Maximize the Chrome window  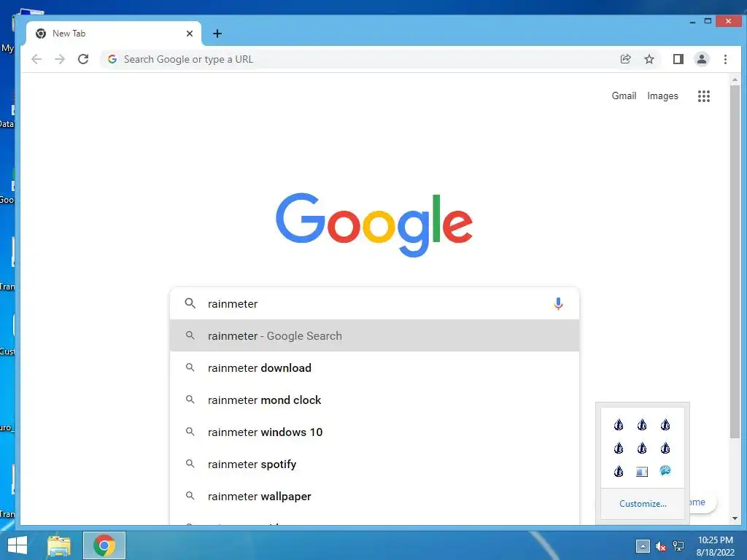coord(708,21)
